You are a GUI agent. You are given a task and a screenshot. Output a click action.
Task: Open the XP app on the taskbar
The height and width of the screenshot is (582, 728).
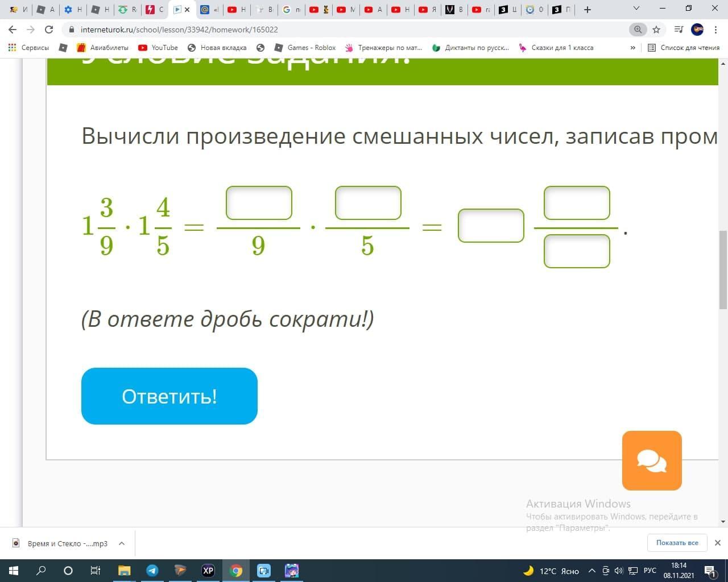pyautogui.click(x=208, y=571)
